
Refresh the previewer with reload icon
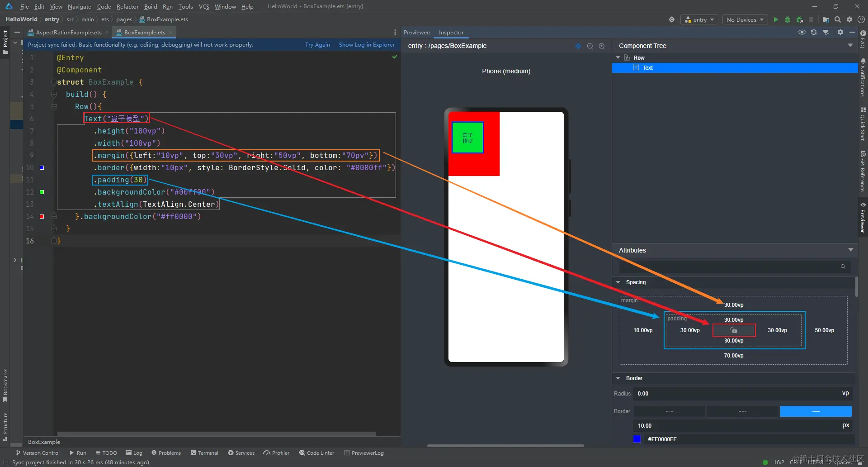pos(814,32)
